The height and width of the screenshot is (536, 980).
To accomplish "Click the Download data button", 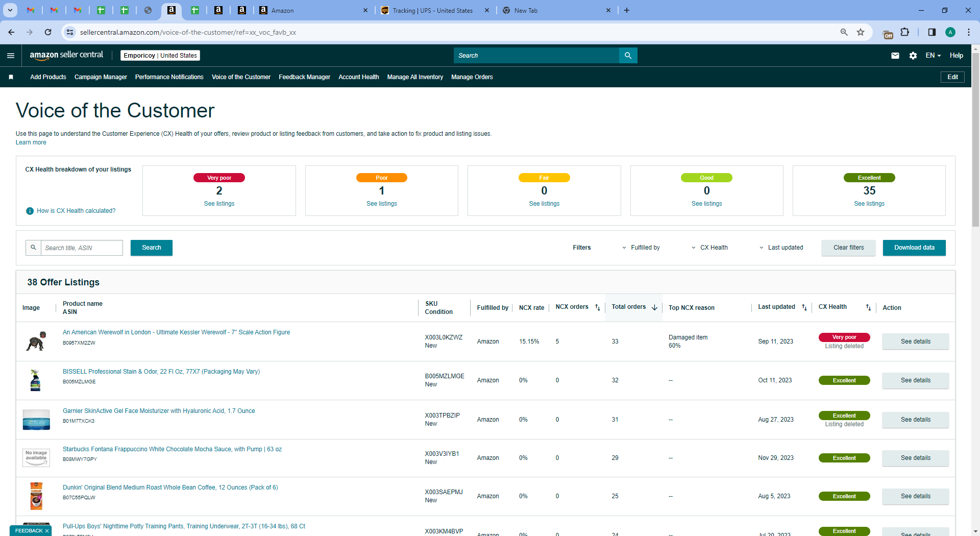I will point(914,248).
